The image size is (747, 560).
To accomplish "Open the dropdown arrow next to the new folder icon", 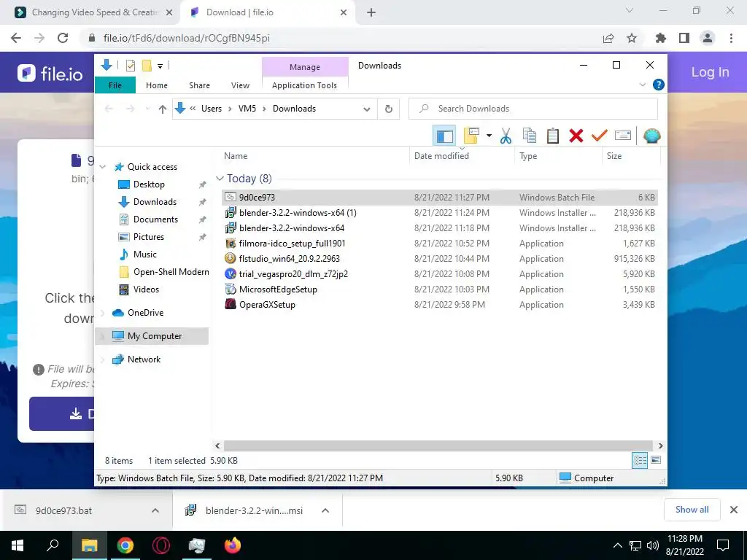I will (x=489, y=136).
